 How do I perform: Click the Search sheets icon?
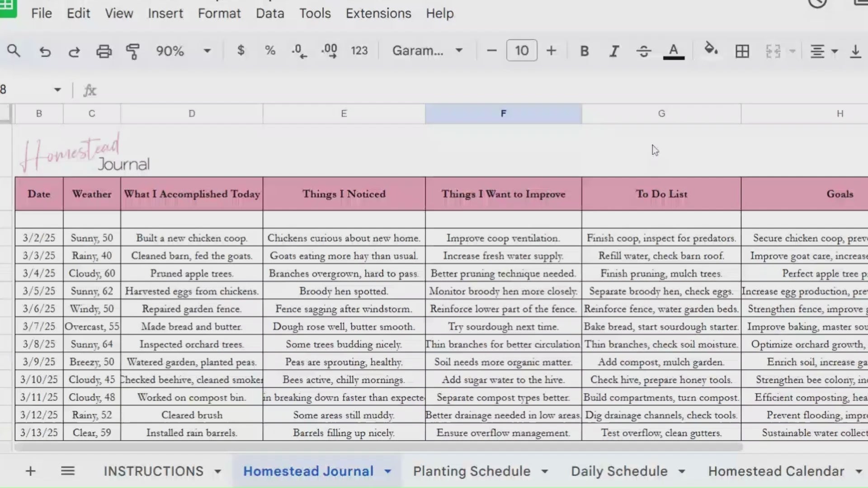(x=14, y=51)
